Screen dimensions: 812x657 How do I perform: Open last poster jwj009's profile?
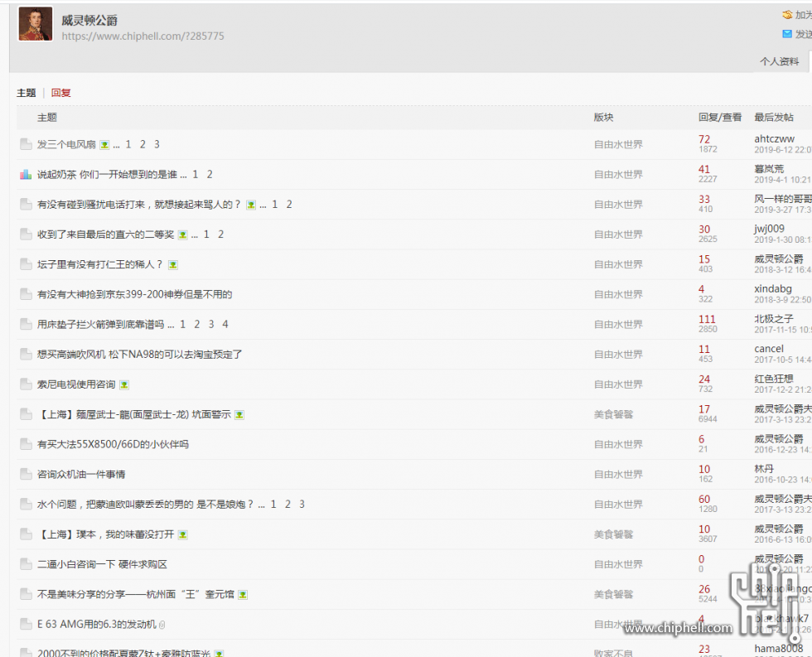click(769, 229)
